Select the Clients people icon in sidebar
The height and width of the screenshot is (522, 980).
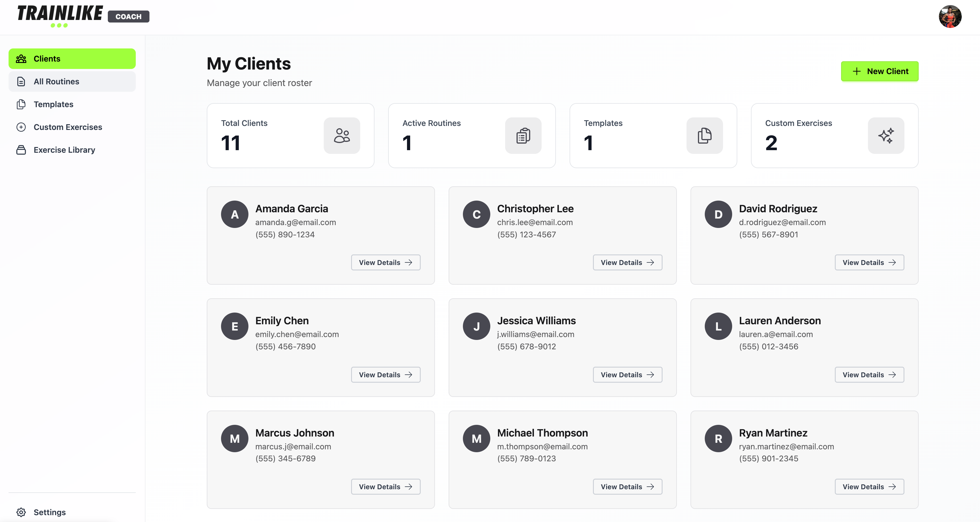(21, 58)
